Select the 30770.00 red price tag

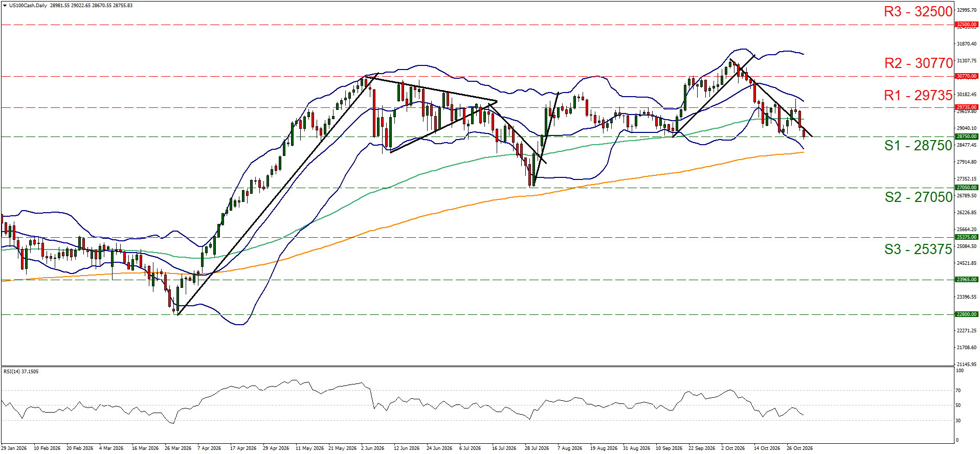point(967,76)
